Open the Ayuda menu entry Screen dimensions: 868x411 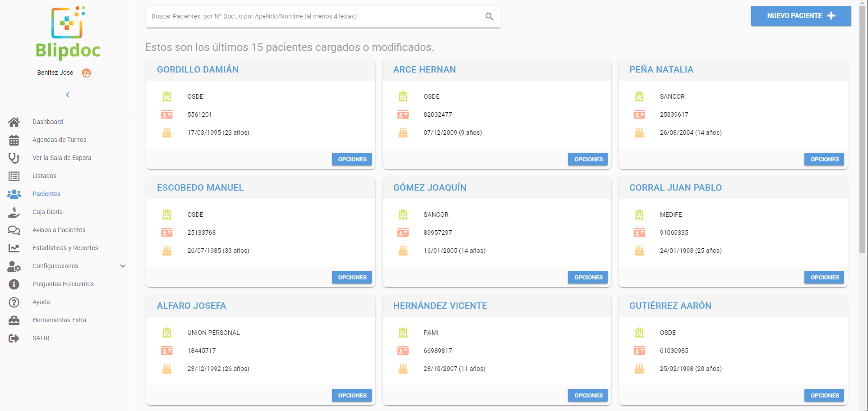pyautogui.click(x=41, y=302)
